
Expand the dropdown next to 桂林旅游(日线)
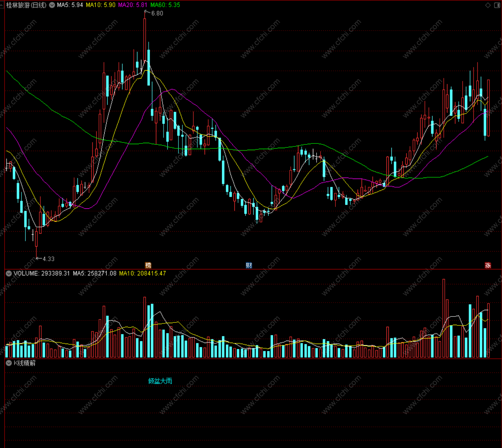pos(52,5)
